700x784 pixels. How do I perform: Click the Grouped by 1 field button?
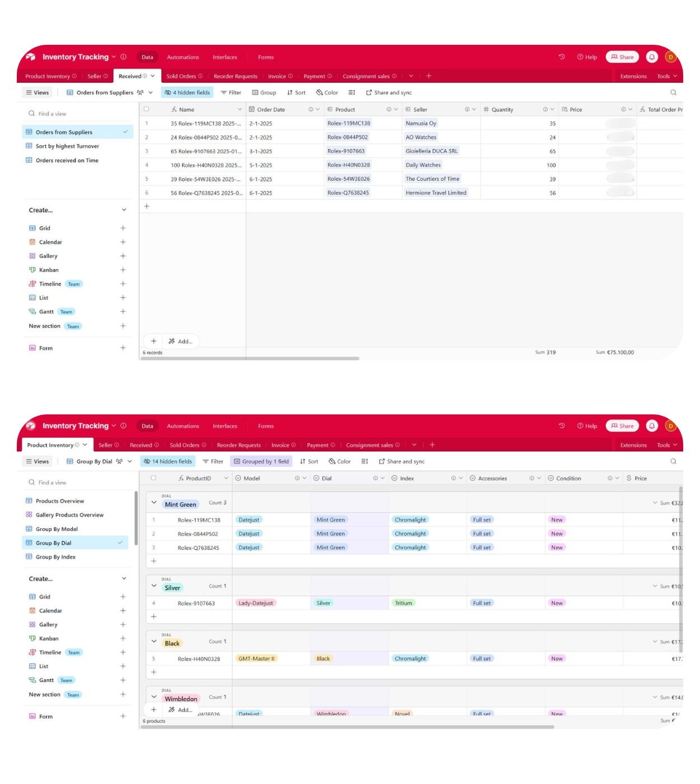[x=261, y=461]
